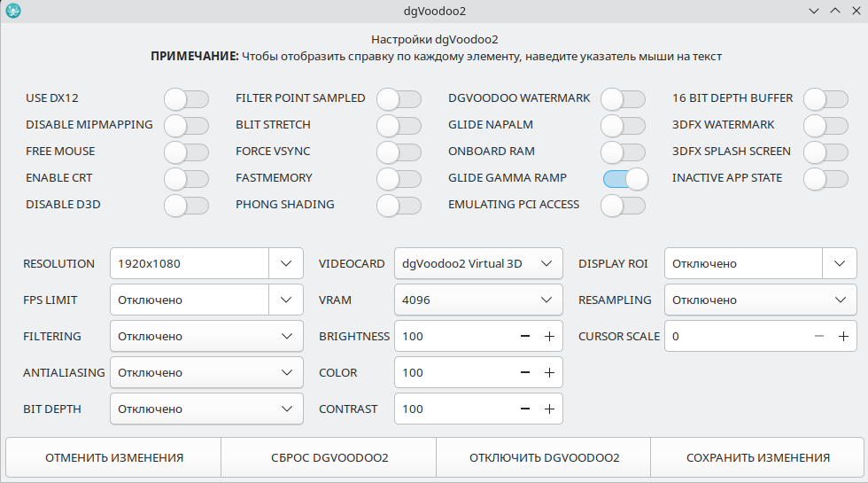Image resolution: width=868 pixels, height=483 pixels.
Task: Click СБРОС DGVOODOO2 button
Action: [x=329, y=457]
